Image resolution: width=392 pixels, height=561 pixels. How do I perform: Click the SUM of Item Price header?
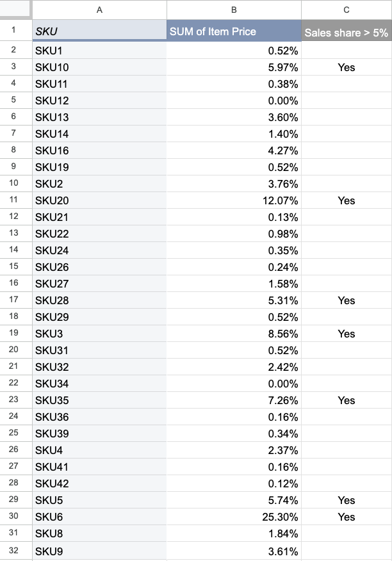pos(234,31)
